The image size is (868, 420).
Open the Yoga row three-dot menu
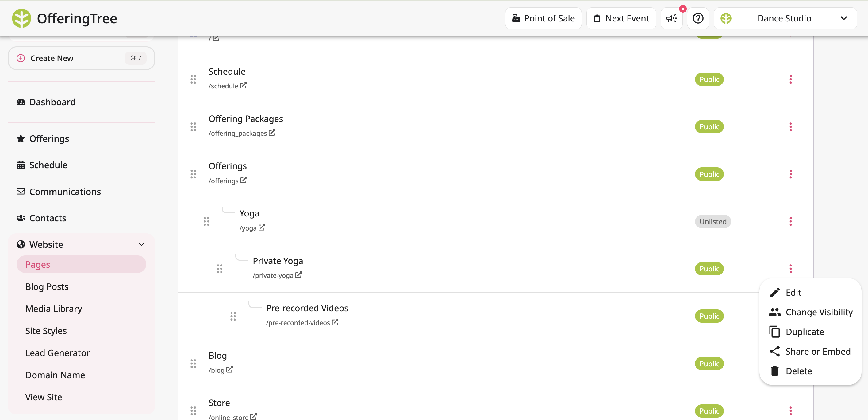coord(790,221)
